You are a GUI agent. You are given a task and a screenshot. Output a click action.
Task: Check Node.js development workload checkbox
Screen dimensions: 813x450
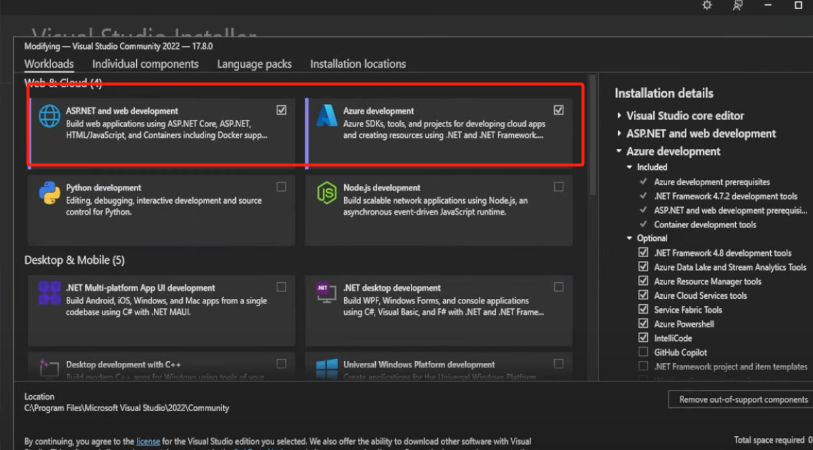point(558,187)
